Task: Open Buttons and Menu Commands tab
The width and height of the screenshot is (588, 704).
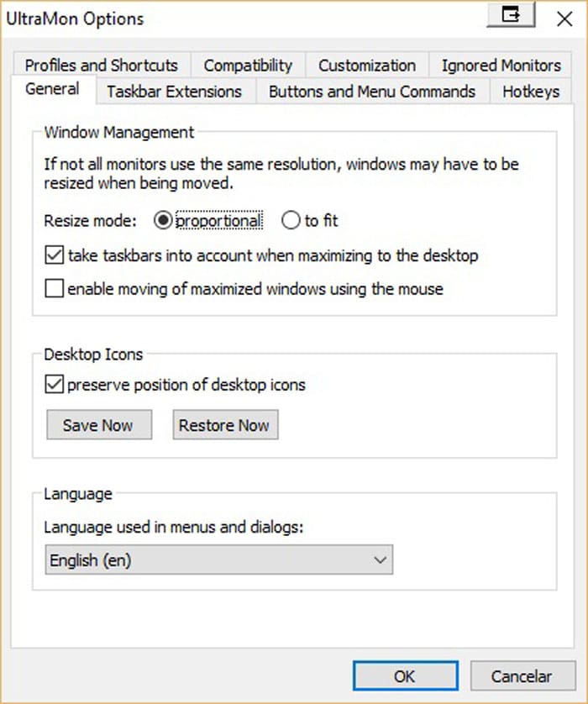Action: click(x=371, y=91)
